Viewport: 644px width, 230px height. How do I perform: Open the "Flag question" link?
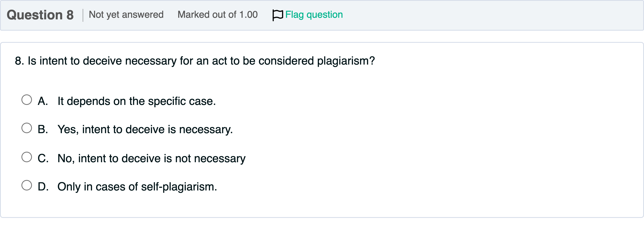(314, 15)
